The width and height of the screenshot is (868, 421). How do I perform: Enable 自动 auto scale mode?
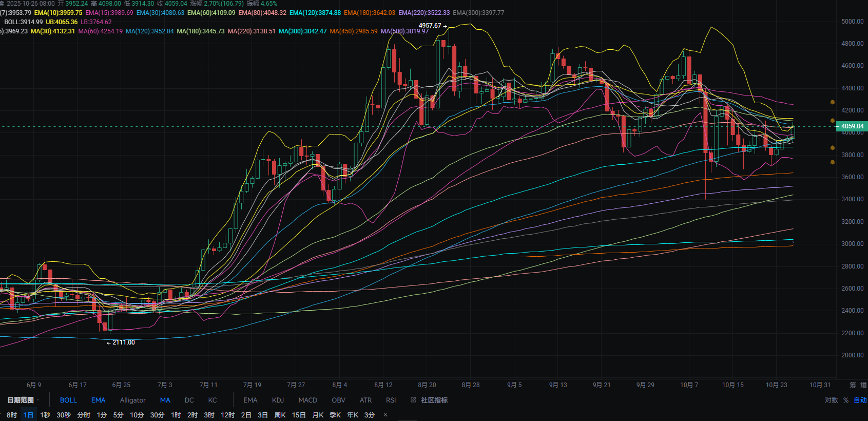click(860, 400)
